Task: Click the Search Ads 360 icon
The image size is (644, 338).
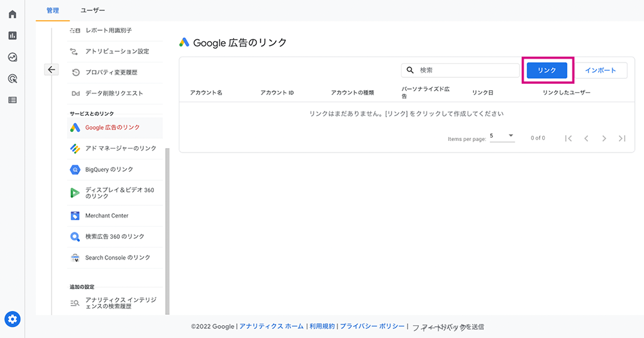Action: [75, 236]
